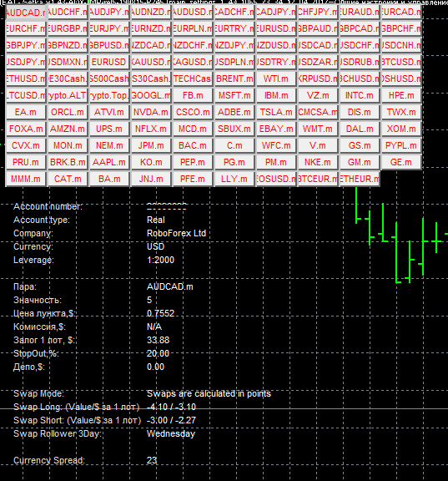Viewport: 448px width, 481px height.
Task: Choose the NKE.m button
Action: pos(318,162)
